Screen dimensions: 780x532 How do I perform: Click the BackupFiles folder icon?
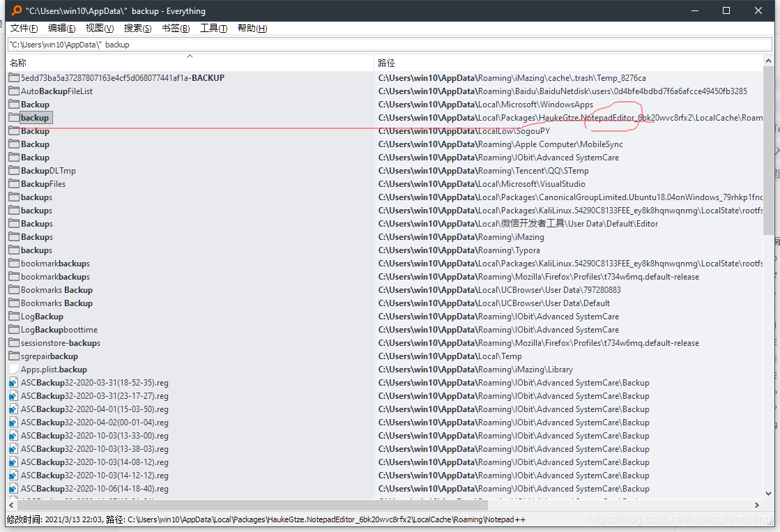click(14, 183)
